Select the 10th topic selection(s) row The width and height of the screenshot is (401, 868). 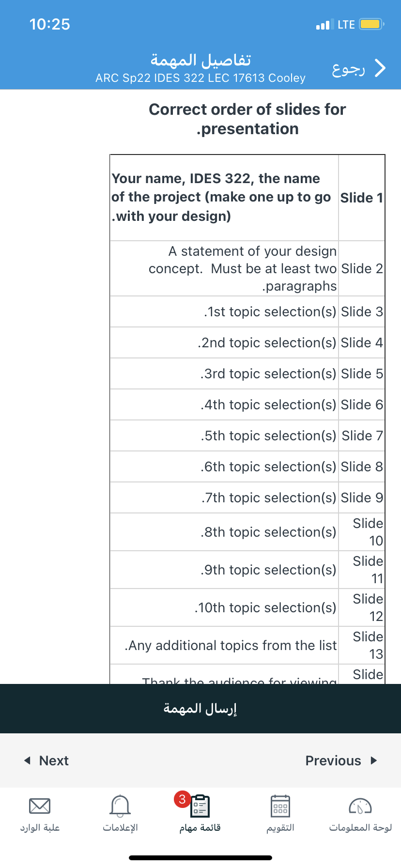(x=247, y=608)
